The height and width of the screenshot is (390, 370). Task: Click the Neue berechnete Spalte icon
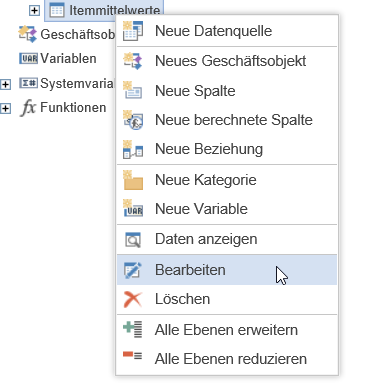(133, 120)
